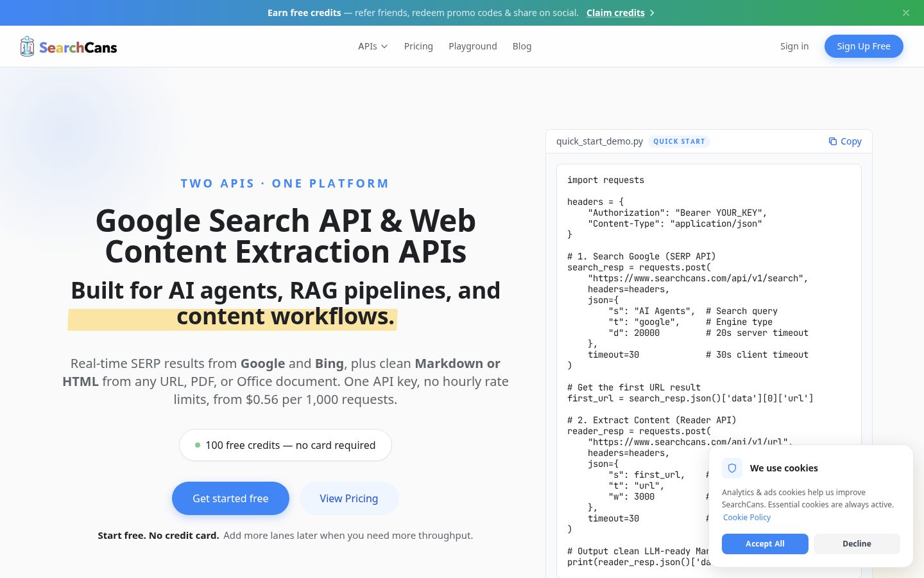Click the shield icon in cookie notice

pyautogui.click(x=732, y=468)
